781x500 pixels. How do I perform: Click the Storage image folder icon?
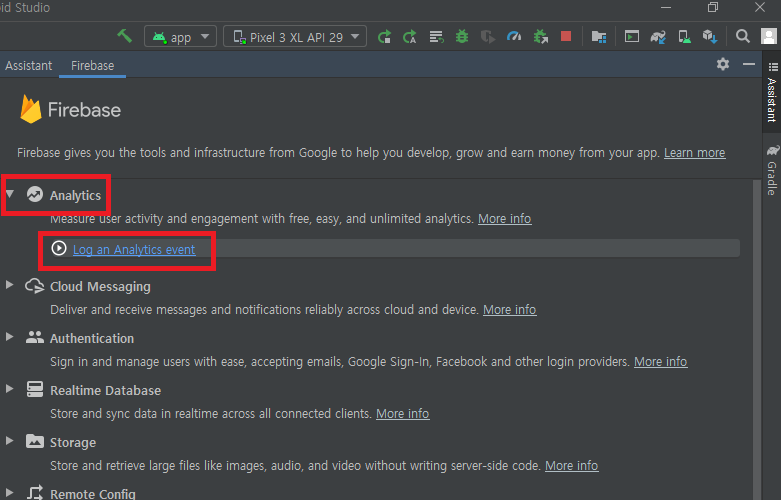tap(35, 441)
